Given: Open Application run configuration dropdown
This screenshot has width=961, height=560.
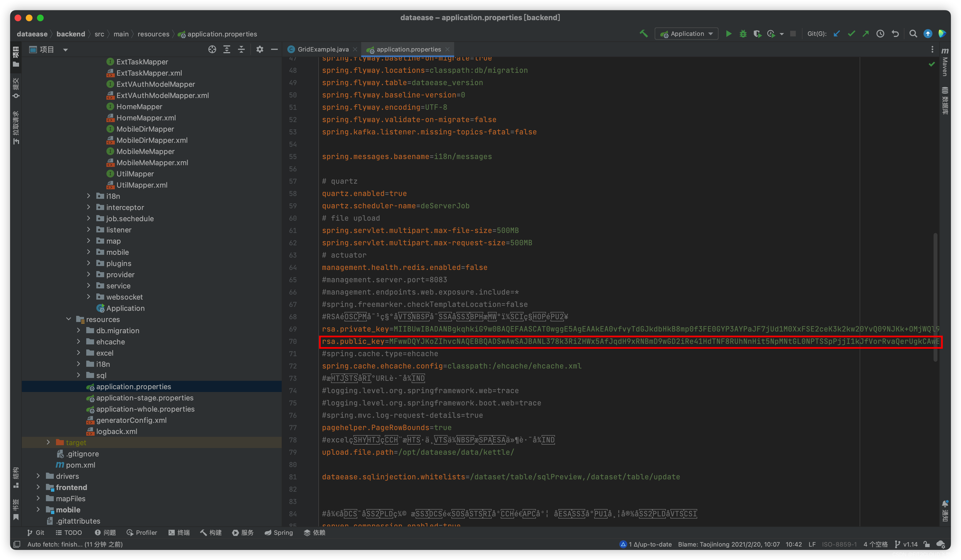Looking at the screenshot, I should point(686,34).
